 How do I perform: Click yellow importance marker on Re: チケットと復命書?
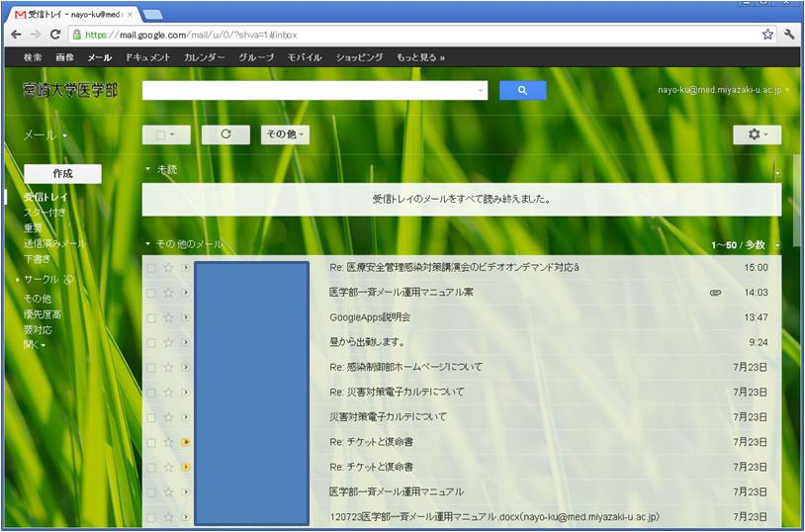tap(186, 442)
